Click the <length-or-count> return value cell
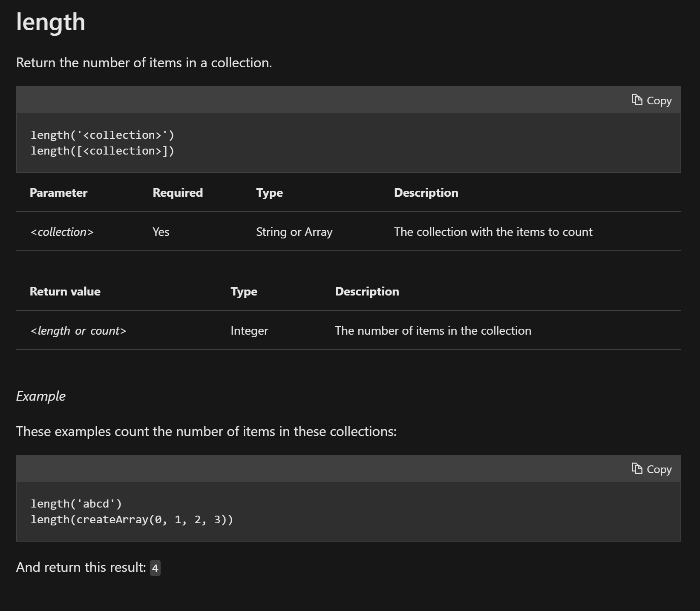Image resolution: width=700 pixels, height=611 pixels. [x=78, y=330]
